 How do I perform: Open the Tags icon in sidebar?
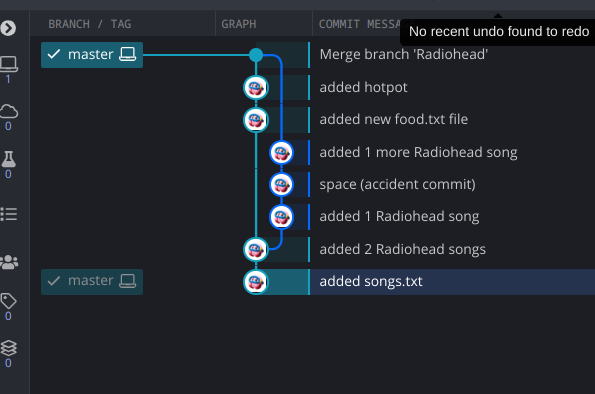coord(8,301)
